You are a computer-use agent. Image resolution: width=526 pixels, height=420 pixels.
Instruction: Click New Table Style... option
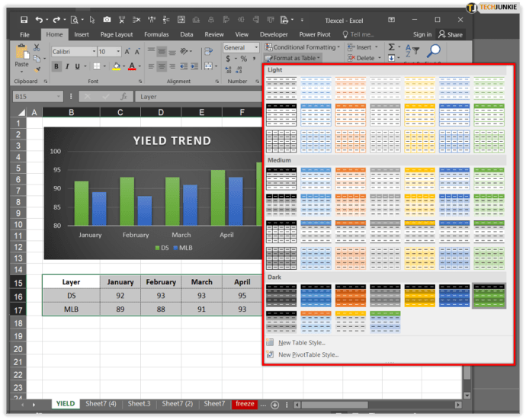[x=302, y=342]
